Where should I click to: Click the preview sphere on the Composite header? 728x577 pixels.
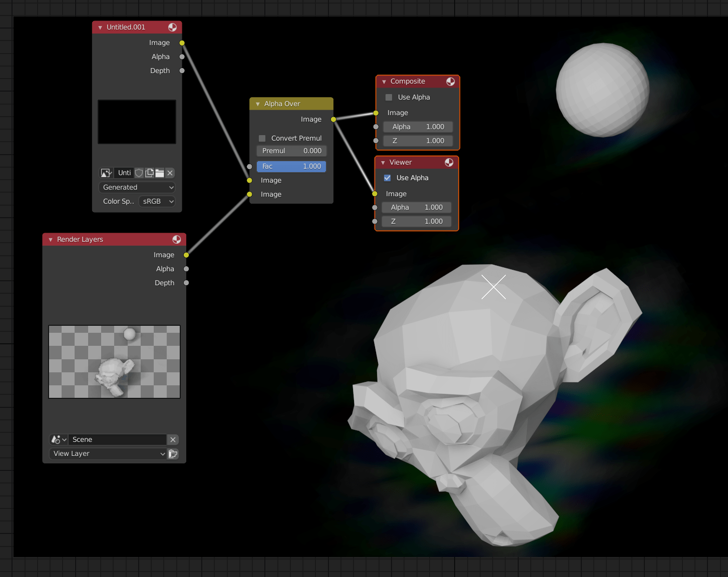click(450, 81)
